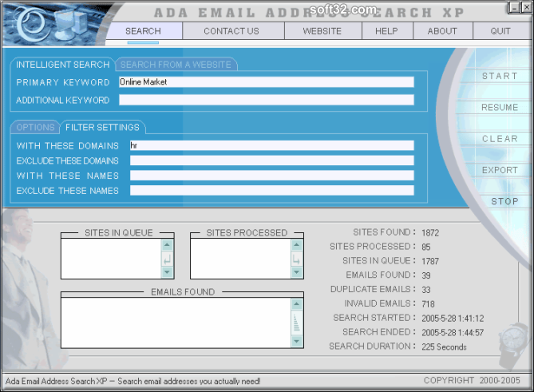Open the WEBSITE menu item
The height and width of the screenshot is (392, 534).
[322, 31]
